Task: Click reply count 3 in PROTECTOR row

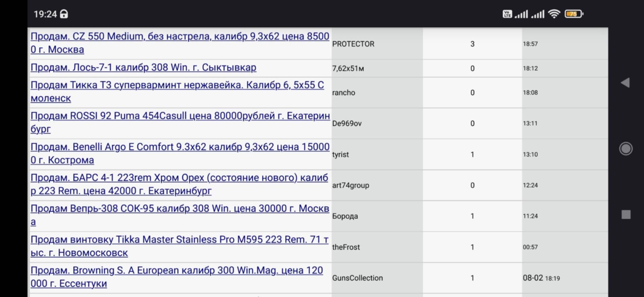Action: pos(472,44)
